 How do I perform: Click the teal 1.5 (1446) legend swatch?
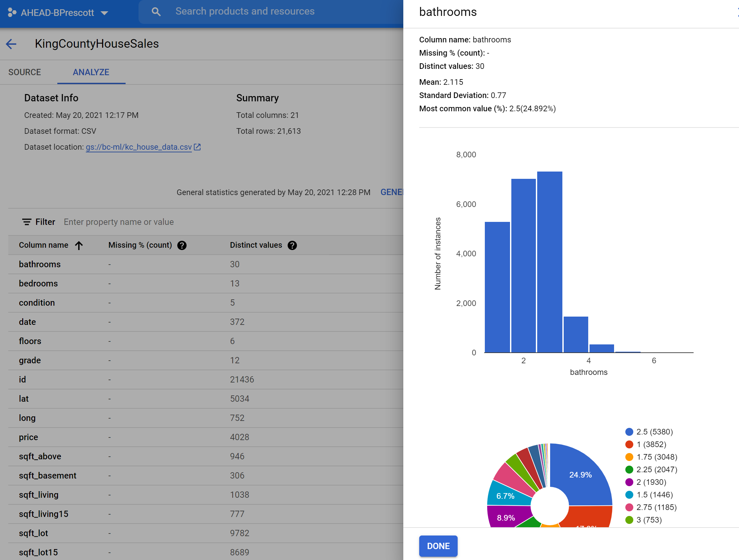pos(629,495)
